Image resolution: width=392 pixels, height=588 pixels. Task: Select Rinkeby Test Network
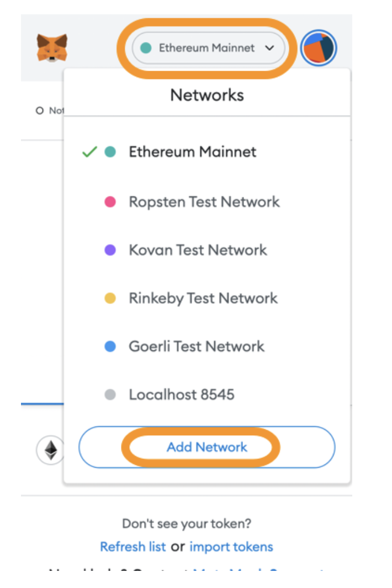(207, 298)
